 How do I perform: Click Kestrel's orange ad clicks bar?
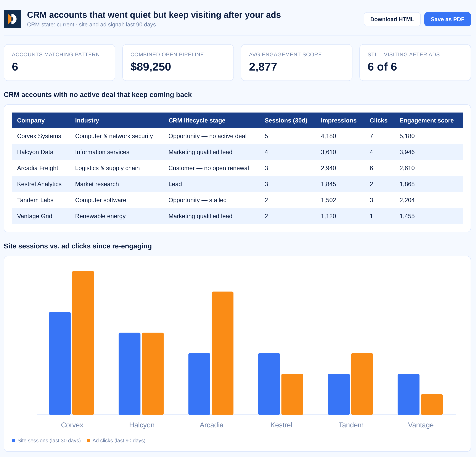click(x=292, y=394)
